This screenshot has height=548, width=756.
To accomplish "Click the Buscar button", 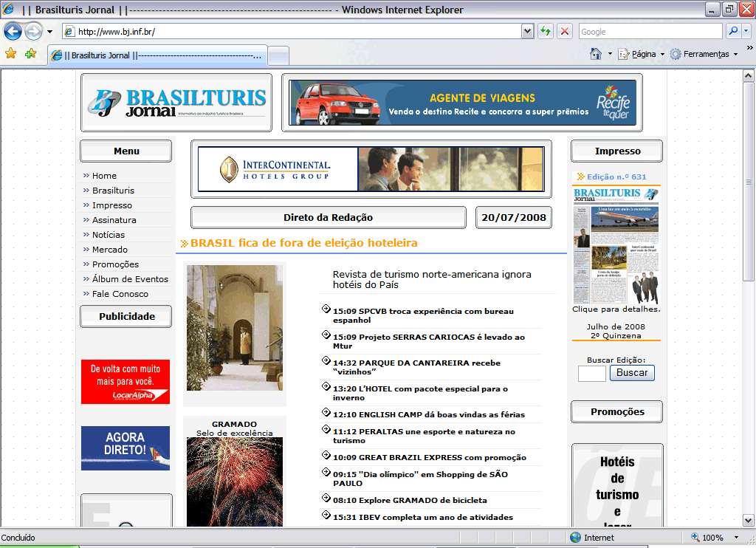I will [x=632, y=373].
